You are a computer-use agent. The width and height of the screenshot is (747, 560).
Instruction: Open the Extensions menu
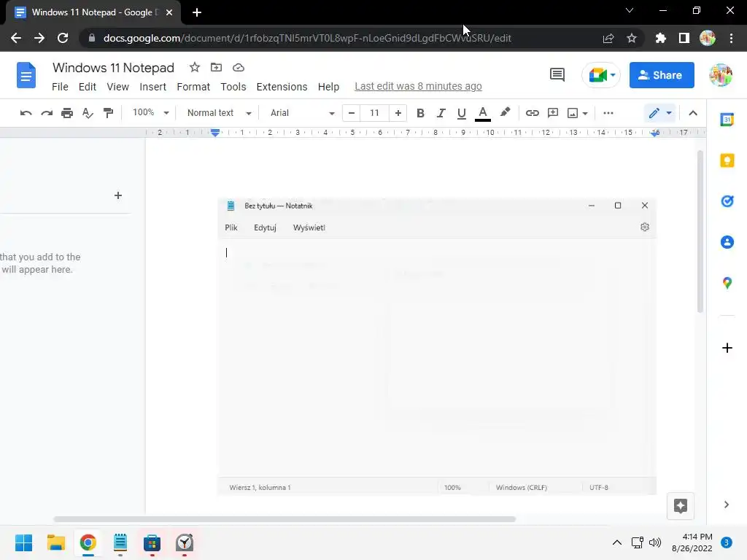(x=282, y=87)
